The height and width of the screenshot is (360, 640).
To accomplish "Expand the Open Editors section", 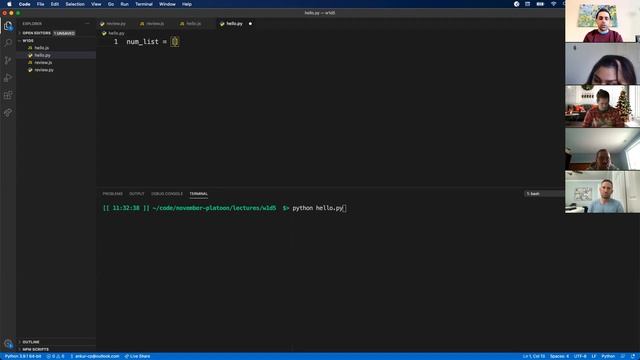I will tap(36, 33).
